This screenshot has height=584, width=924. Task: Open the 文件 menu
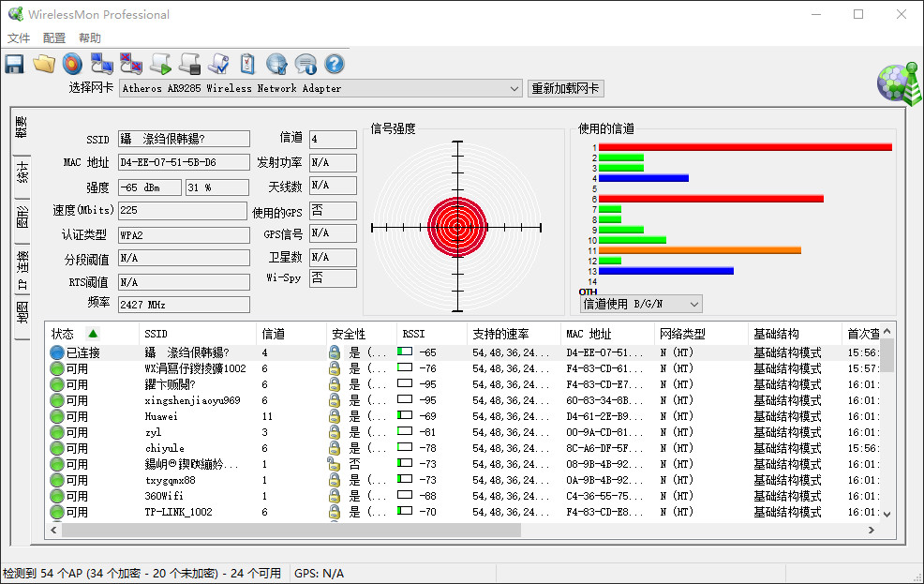tap(18, 37)
